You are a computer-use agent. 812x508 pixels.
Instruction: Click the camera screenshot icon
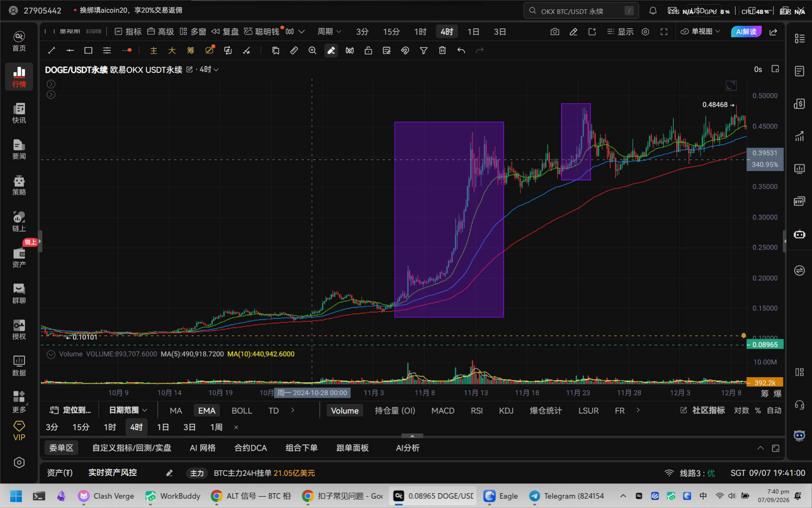[555, 32]
